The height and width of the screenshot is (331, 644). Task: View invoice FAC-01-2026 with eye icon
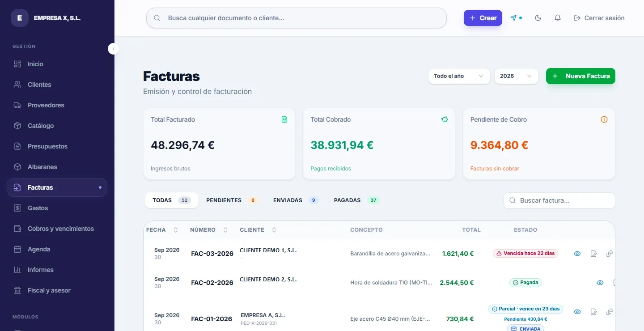577,312
